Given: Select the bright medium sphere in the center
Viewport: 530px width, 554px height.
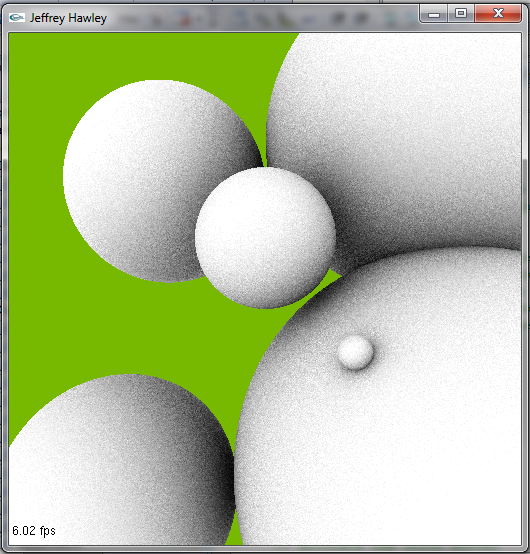Looking at the screenshot, I should tap(265, 238).
